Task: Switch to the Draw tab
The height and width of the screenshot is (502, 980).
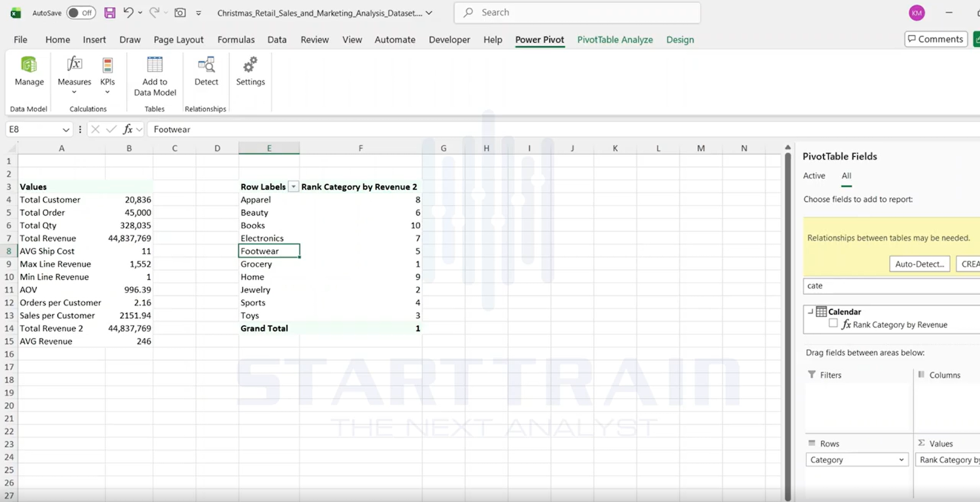Action: (x=130, y=39)
